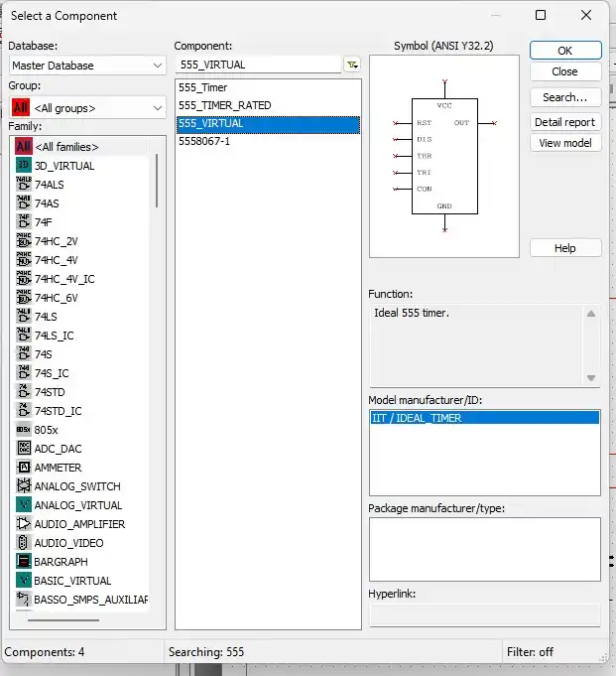Viewport: 616px width, 676px height.
Task: Click the 74HC_2V family icon
Action: [24, 241]
